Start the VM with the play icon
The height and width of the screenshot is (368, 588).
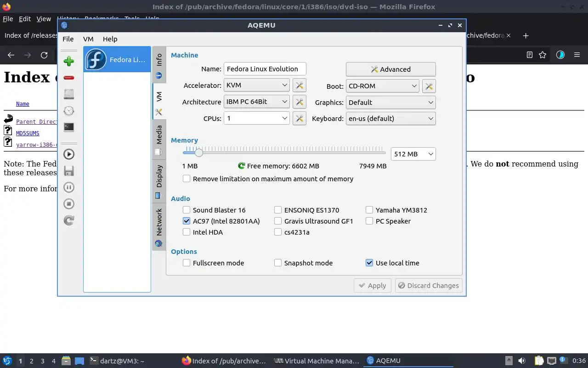(69, 154)
